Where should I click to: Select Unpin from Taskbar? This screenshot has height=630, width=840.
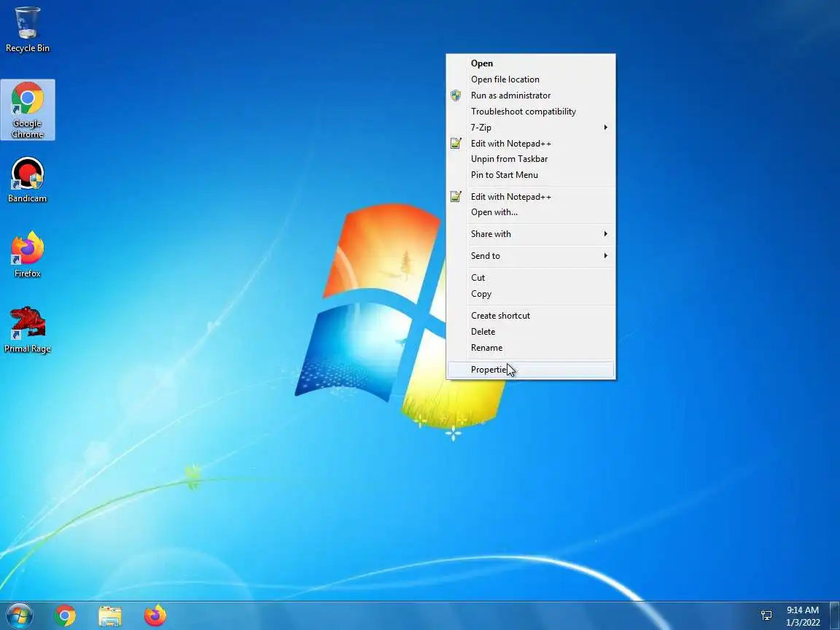[x=530, y=158]
